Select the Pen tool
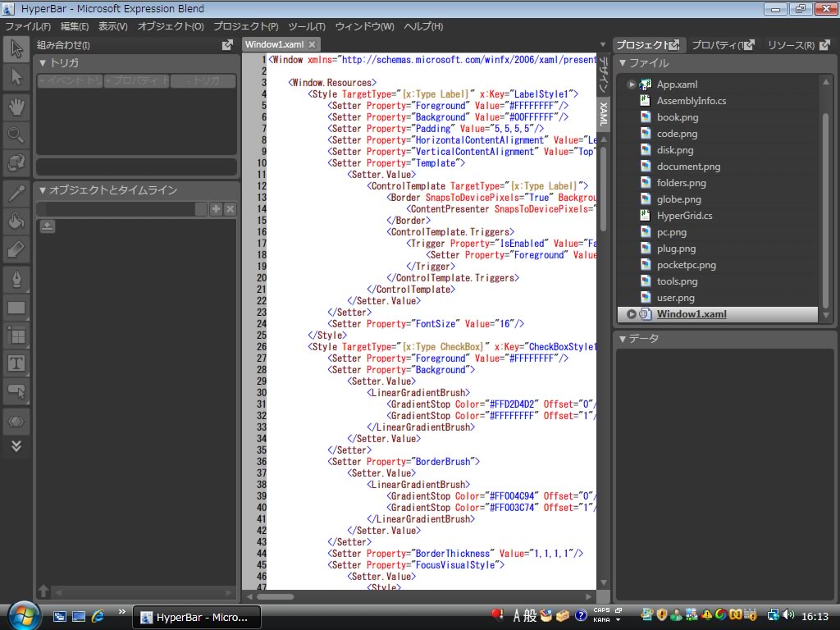The height and width of the screenshot is (630, 840). (x=16, y=279)
